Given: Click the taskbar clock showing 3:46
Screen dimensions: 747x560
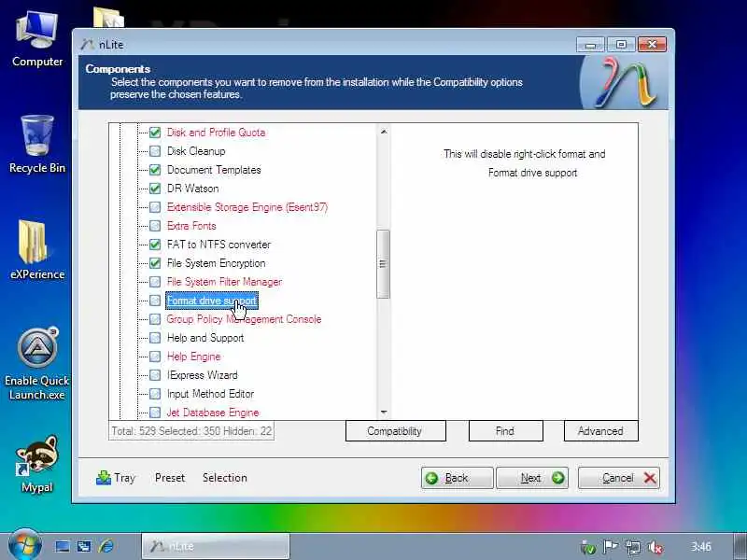Looking at the screenshot, I should point(701,547).
